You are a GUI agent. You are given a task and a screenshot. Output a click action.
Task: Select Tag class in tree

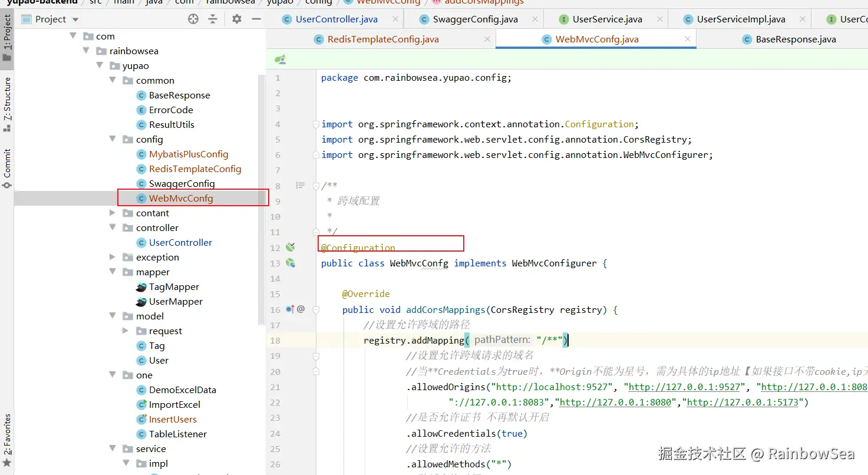point(156,345)
